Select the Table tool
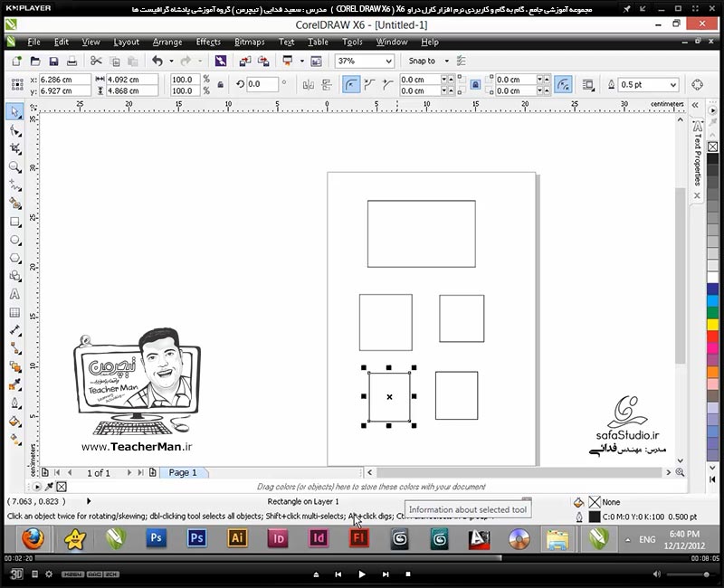724x588 pixels. 14,312
